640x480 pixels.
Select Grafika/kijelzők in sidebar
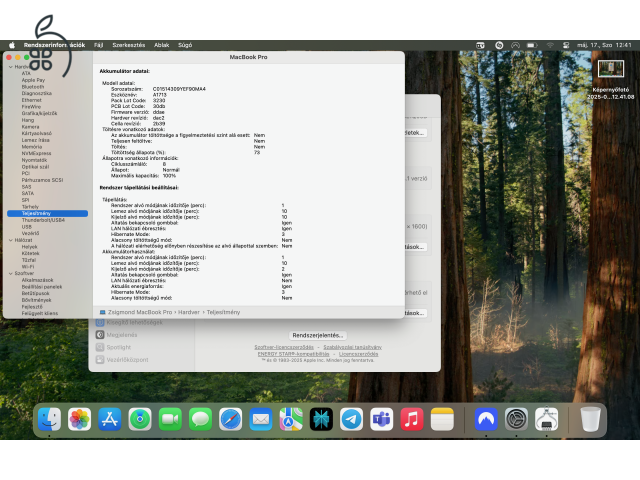coord(40,113)
